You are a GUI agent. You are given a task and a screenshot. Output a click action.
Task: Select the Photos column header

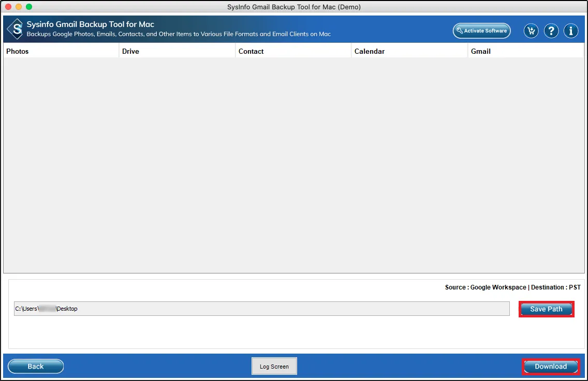(x=61, y=51)
